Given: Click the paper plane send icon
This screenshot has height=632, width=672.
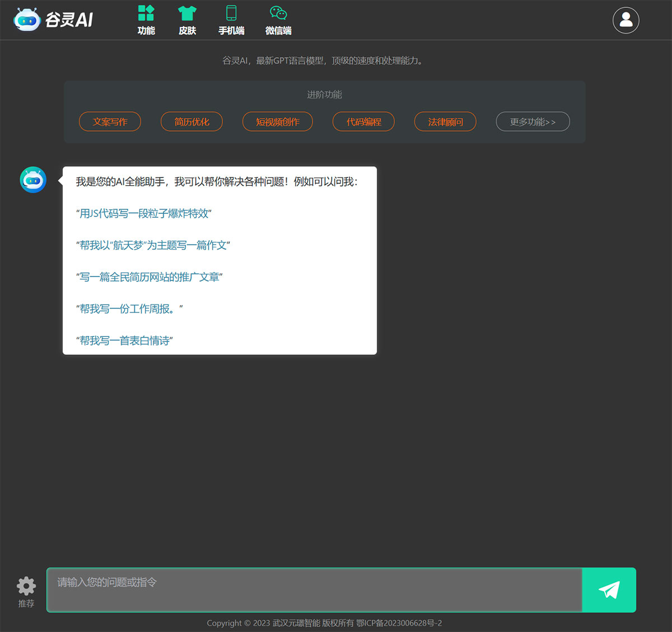Looking at the screenshot, I should click(609, 589).
